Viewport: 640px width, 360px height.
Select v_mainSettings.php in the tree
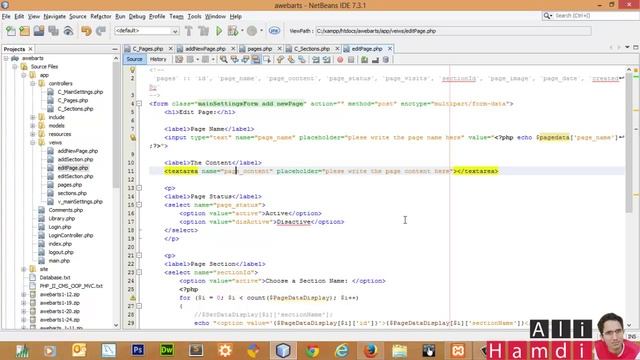click(x=80, y=202)
